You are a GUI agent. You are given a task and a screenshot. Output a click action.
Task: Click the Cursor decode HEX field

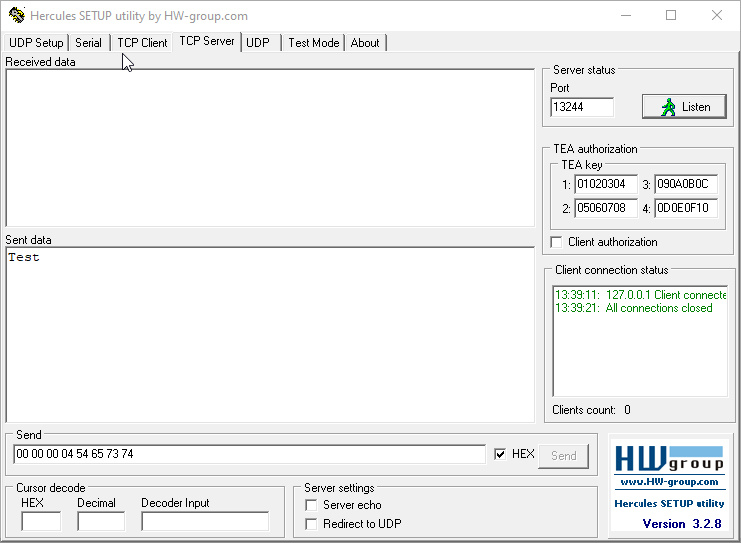pos(41,521)
